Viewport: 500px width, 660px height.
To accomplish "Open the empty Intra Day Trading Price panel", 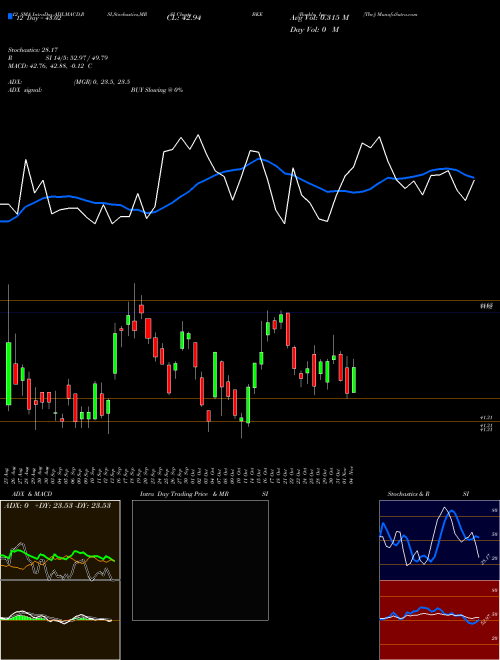I will pos(200,560).
